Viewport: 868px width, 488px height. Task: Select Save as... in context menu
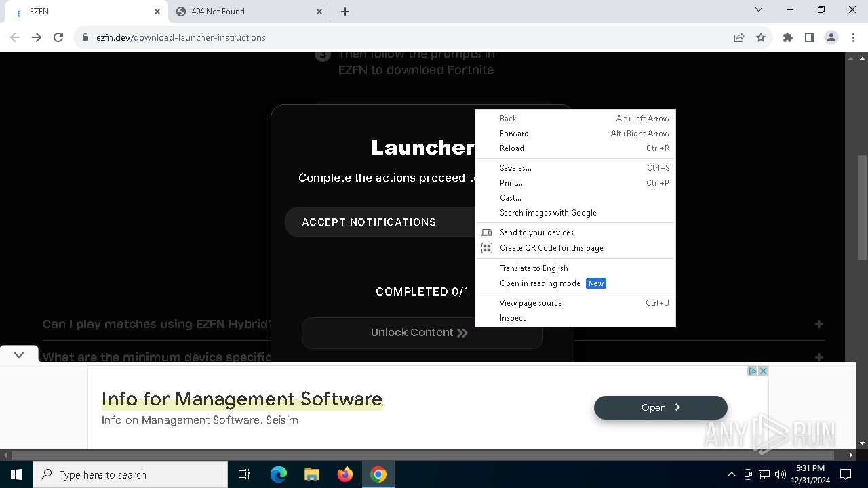[x=576, y=168]
